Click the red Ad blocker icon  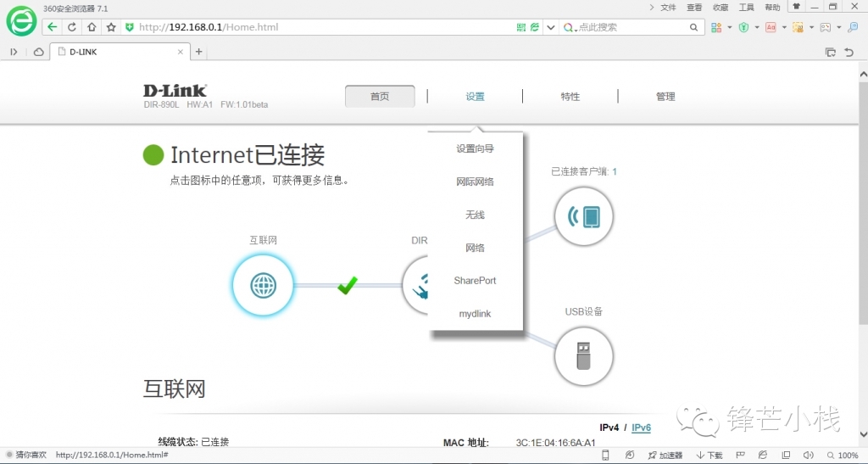771,27
